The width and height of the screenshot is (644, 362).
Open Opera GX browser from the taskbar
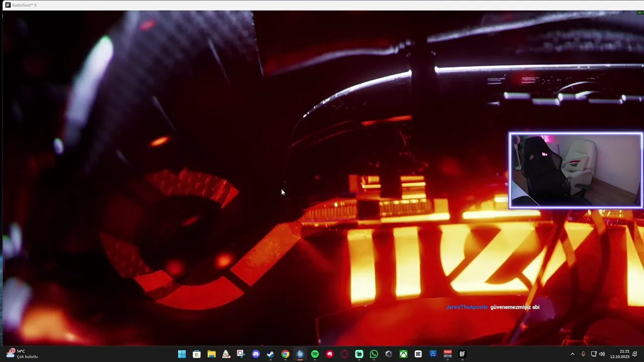pos(344,354)
